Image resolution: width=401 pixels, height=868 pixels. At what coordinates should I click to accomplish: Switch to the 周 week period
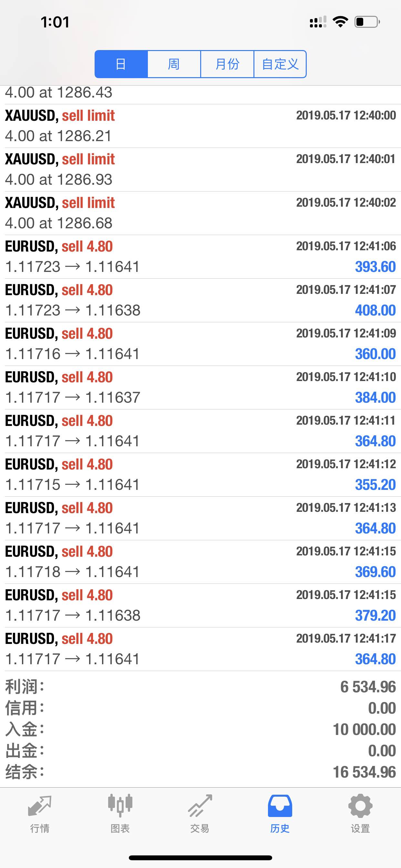[x=174, y=64]
